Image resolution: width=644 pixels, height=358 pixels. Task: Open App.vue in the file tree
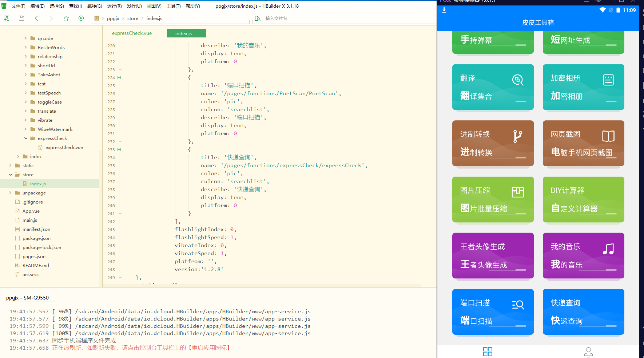(31, 211)
